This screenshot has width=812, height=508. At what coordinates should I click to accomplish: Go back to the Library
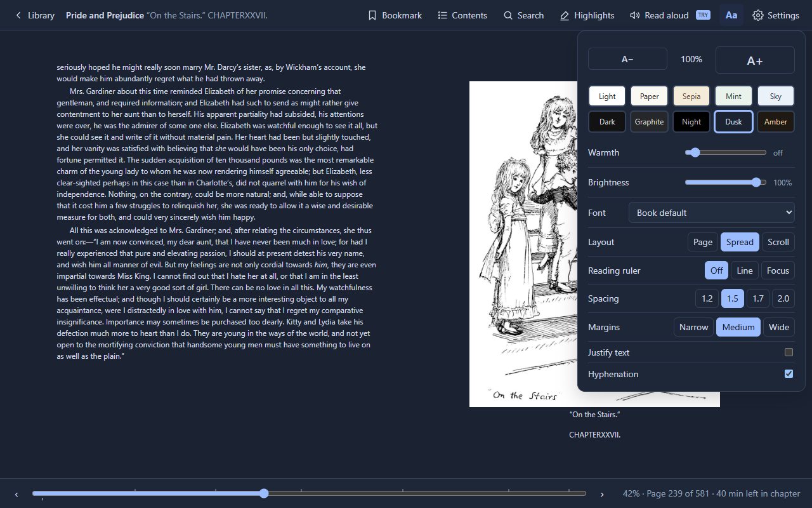click(35, 15)
